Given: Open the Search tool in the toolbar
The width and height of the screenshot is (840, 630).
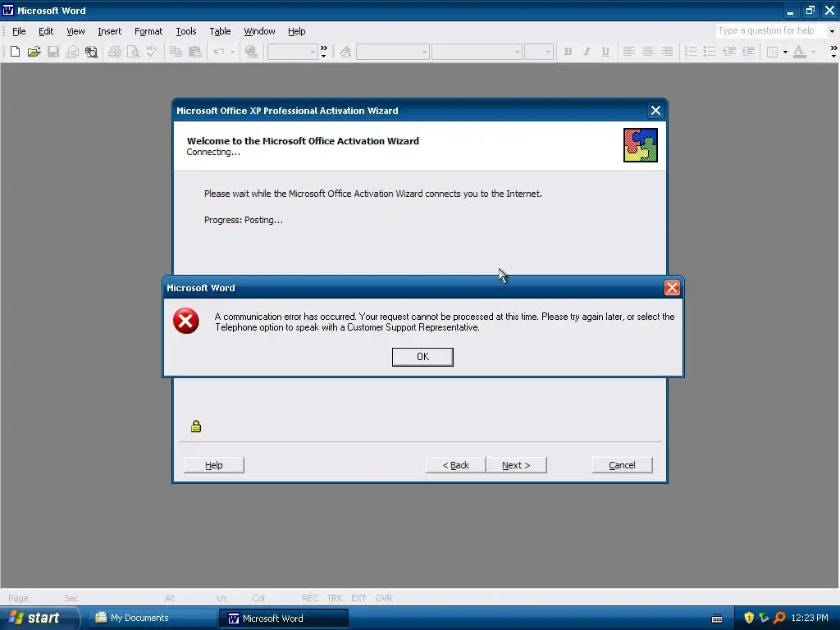Looking at the screenshot, I should pyautogui.click(x=92, y=52).
